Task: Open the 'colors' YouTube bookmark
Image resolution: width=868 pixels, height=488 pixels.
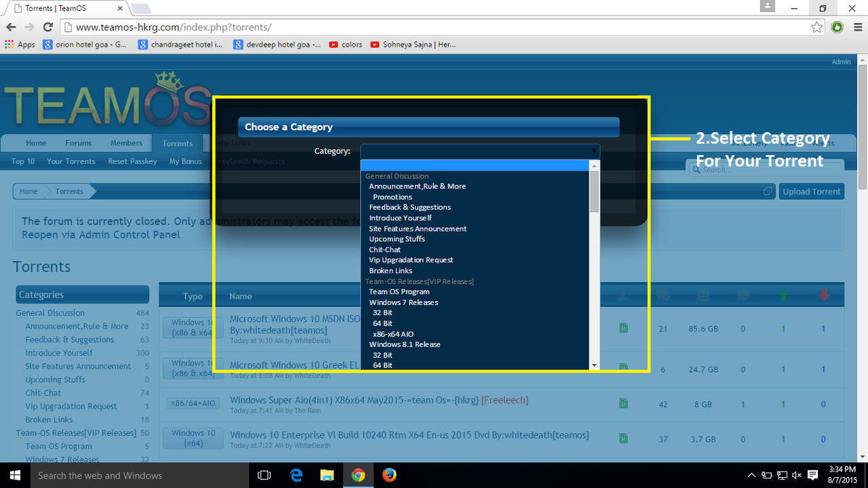Action: tap(345, 45)
